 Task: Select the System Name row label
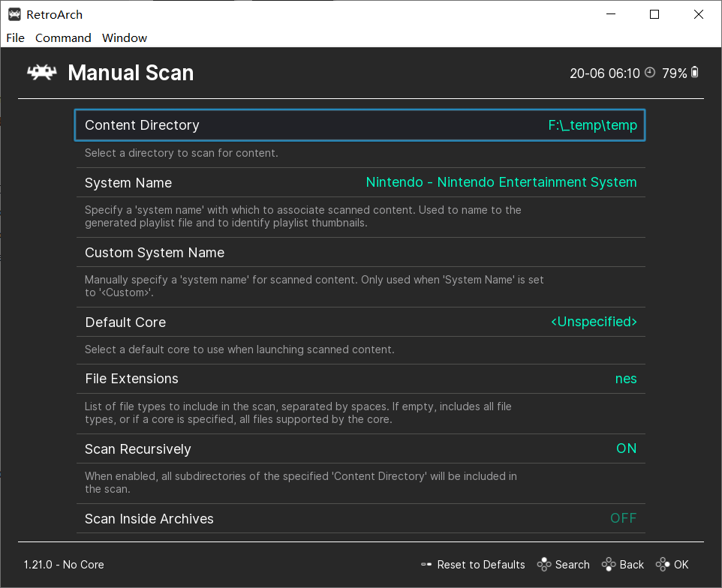(128, 183)
